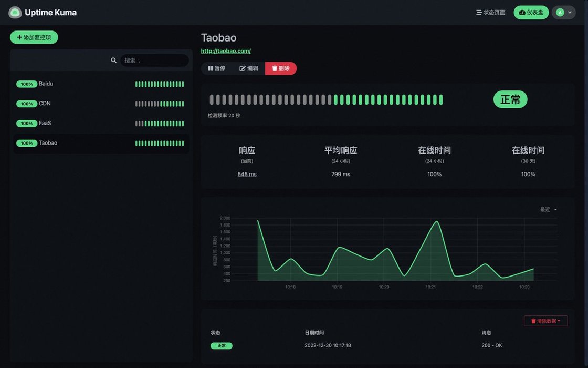This screenshot has height=368, width=588.
Task: Open the 清除数据 dropdown
Action: (x=545, y=321)
